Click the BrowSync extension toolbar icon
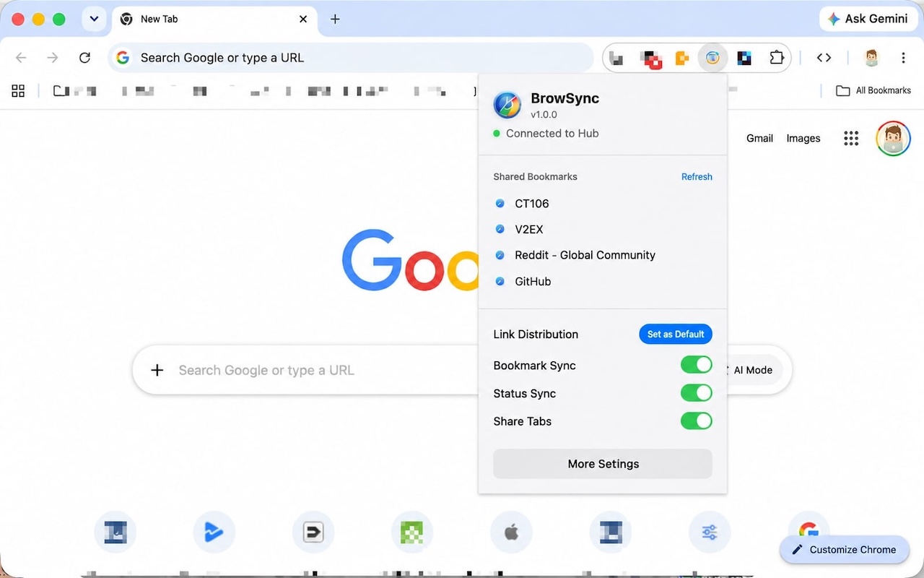Screen dimensions: 924x578 click(x=712, y=58)
